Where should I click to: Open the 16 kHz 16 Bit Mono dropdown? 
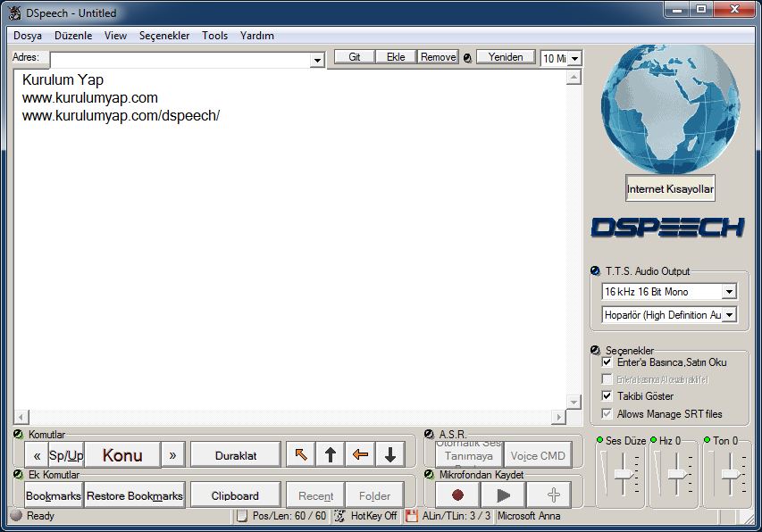pyautogui.click(x=729, y=292)
